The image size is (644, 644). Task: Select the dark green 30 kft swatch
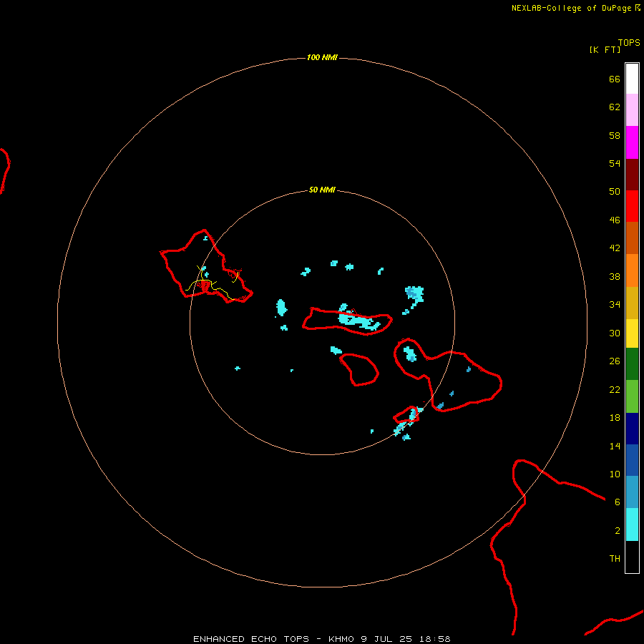tap(632, 364)
